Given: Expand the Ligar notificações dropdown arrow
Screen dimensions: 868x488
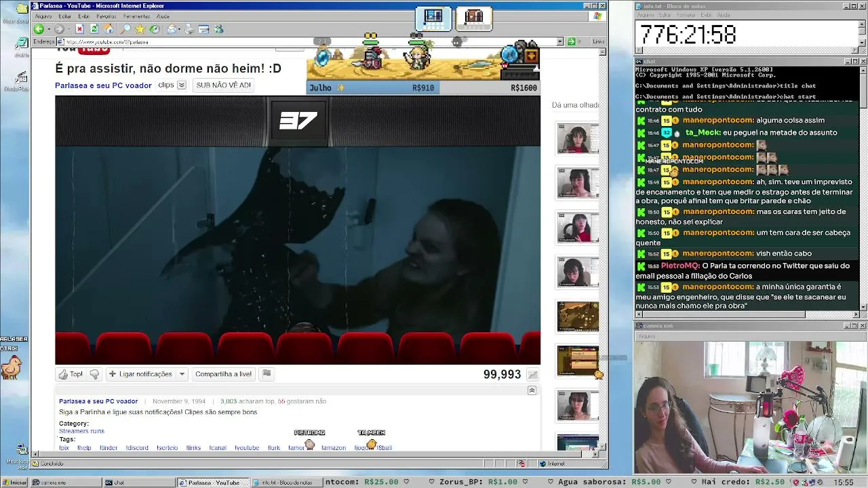Looking at the screenshot, I should [x=182, y=374].
